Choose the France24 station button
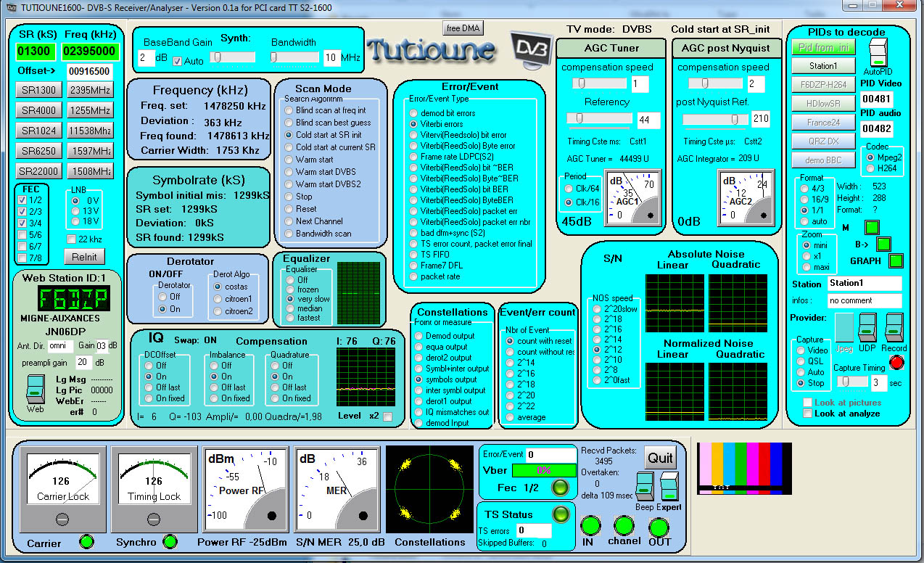The height and width of the screenshot is (563, 924). pyautogui.click(x=823, y=122)
